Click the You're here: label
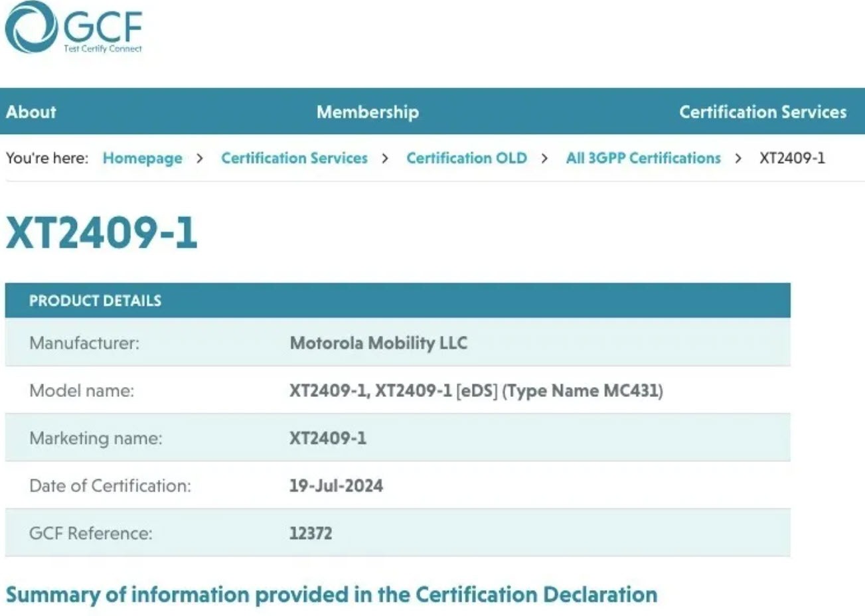The width and height of the screenshot is (865, 616). click(47, 158)
